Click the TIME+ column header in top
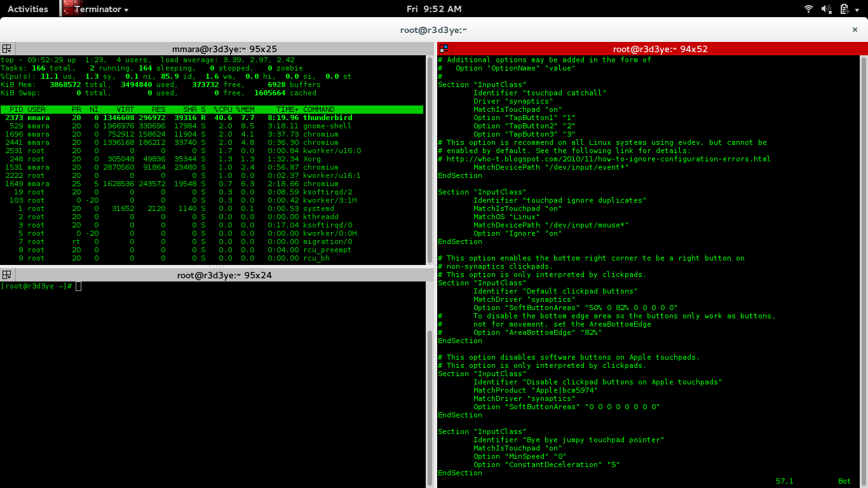 click(x=288, y=109)
